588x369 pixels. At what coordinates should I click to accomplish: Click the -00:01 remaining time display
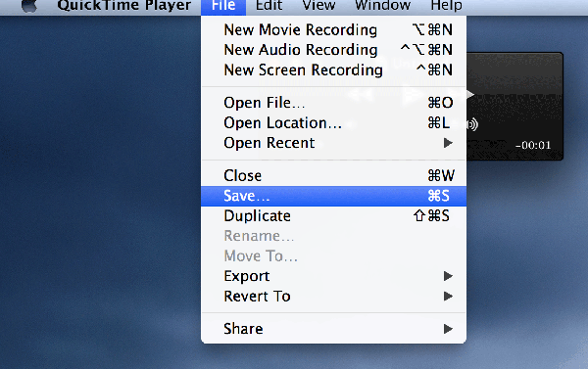point(533,145)
